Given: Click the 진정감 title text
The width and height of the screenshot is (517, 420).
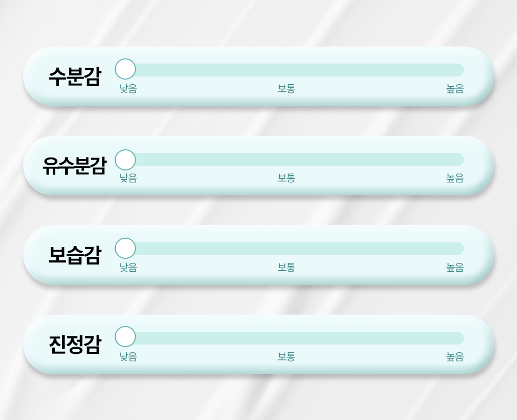Looking at the screenshot, I should coord(74,345).
